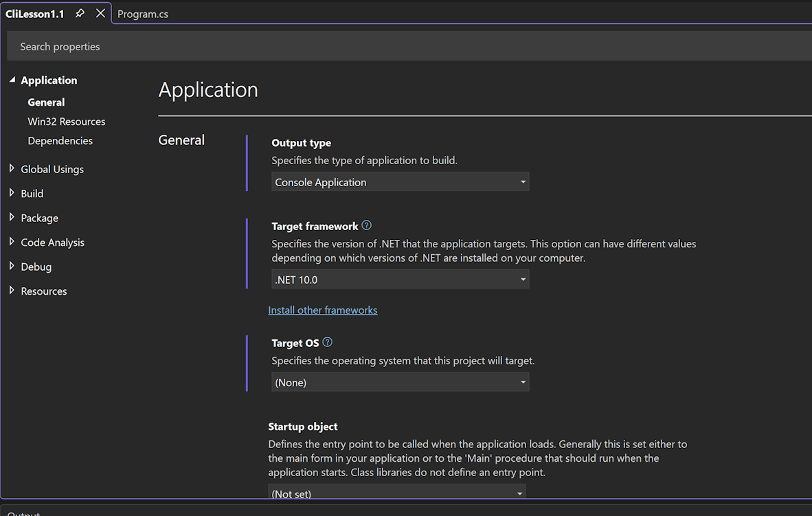Expand the Code Analysis section
812x516 pixels.
click(12, 243)
